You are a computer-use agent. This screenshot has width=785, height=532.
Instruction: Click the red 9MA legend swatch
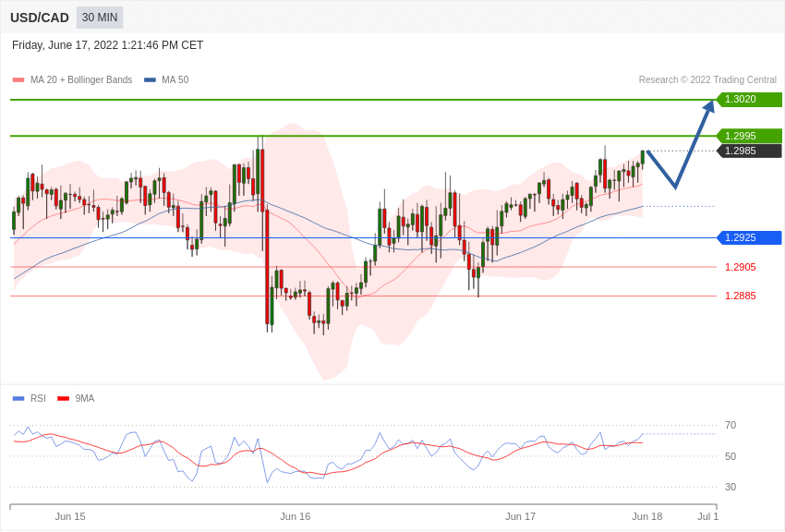[64, 398]
